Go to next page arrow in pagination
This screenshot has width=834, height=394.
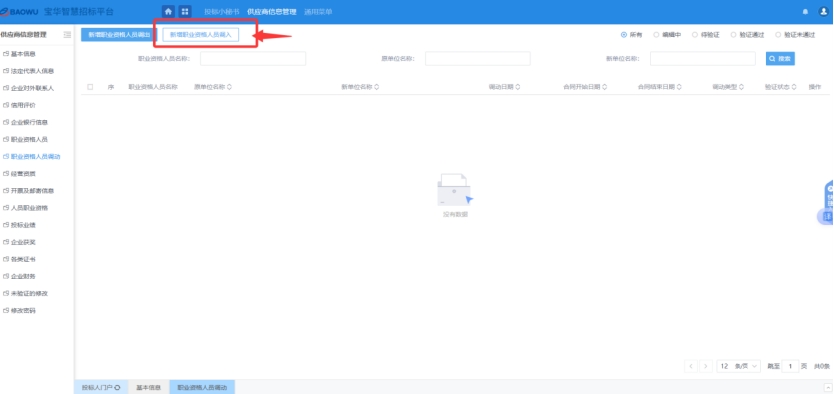pos(706,366)
